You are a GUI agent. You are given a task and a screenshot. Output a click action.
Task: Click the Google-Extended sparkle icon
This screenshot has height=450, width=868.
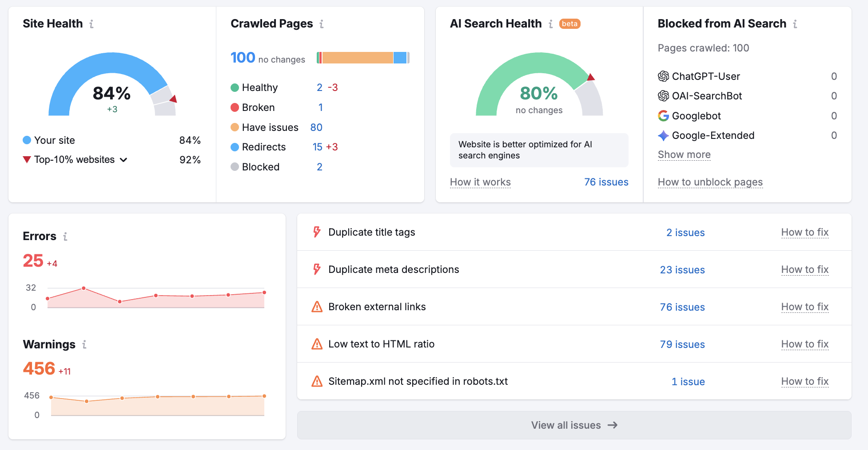[663, 136]
